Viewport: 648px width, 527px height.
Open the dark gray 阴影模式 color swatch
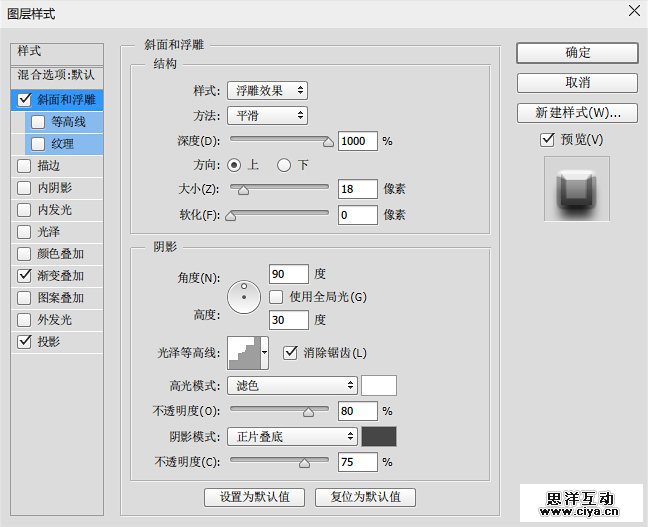pos(379,436)
